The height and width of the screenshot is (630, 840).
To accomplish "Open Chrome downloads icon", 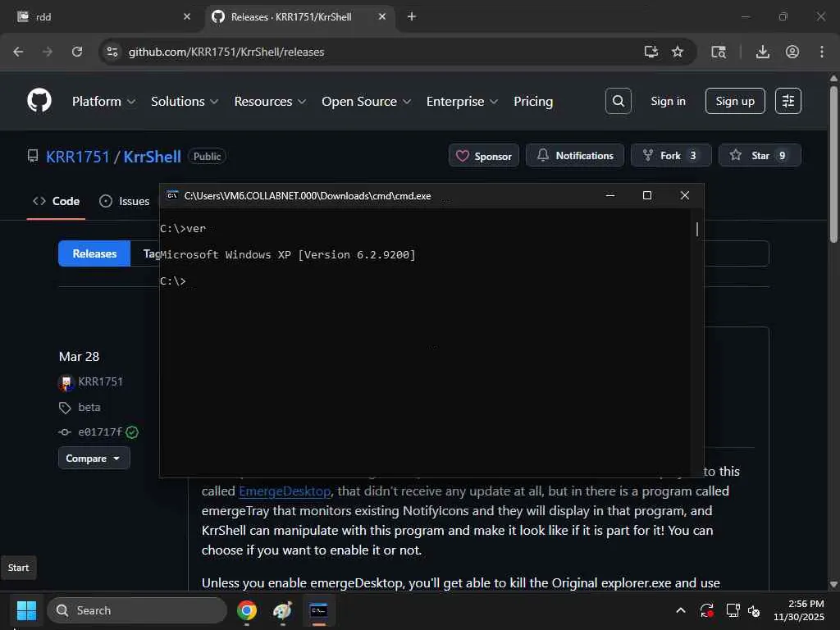I will click(x=762, y=52).
